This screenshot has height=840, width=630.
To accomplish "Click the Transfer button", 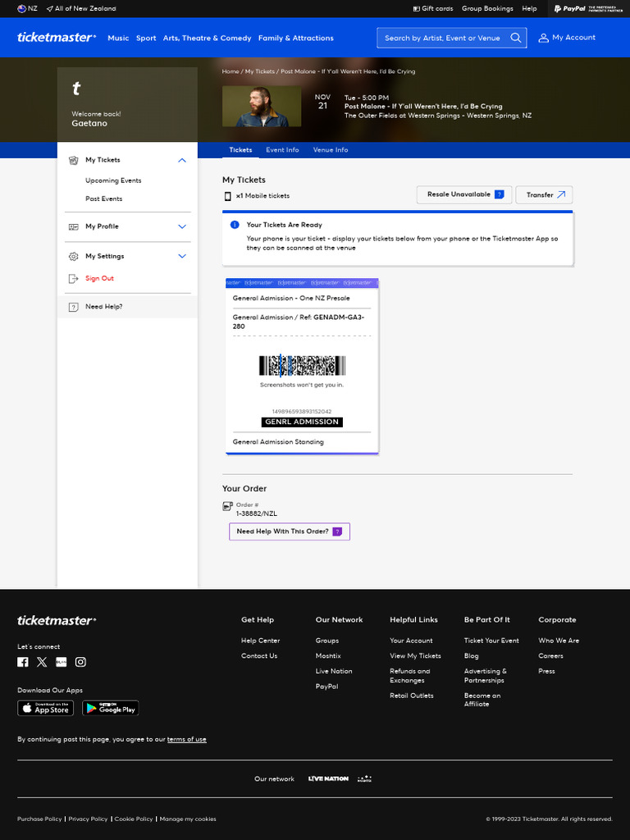I will coord(545,195).
